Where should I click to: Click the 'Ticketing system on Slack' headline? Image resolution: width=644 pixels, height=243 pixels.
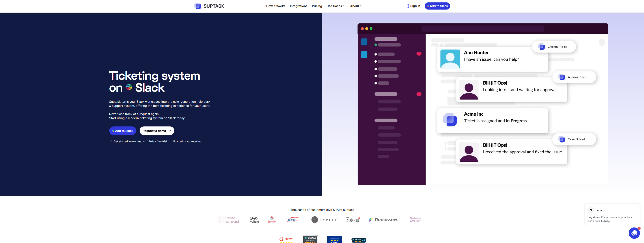click(155, 82)
